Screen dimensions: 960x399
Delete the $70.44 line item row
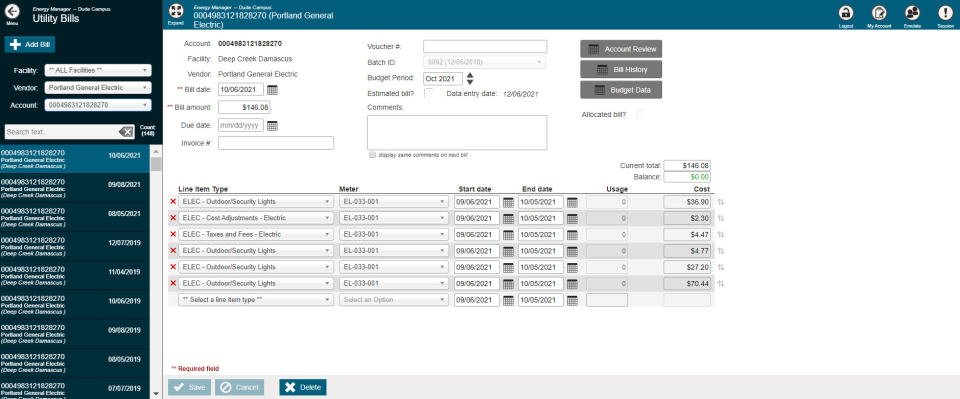[x=173, y=283]
